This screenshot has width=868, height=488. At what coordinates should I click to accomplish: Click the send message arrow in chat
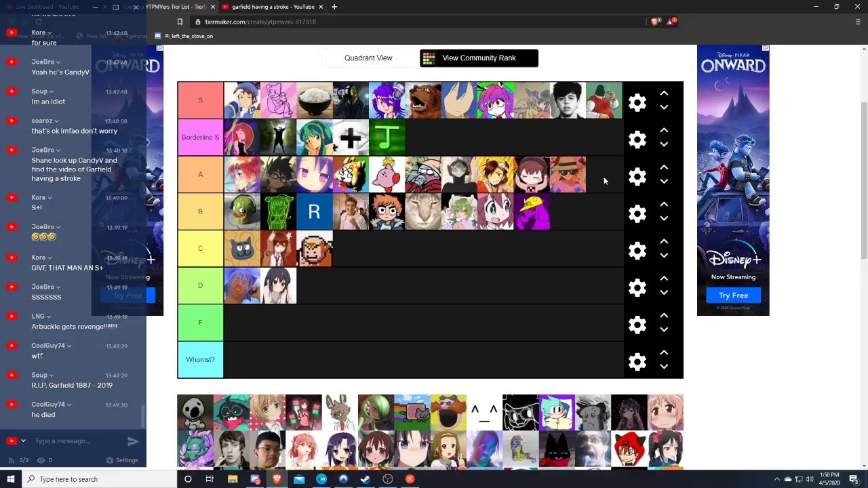point(133,441)
